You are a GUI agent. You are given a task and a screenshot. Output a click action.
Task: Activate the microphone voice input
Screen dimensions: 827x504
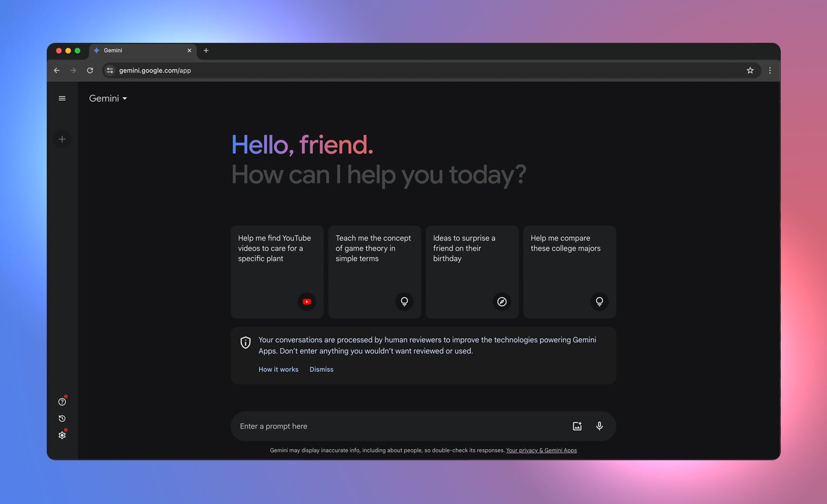coord(599,426)
